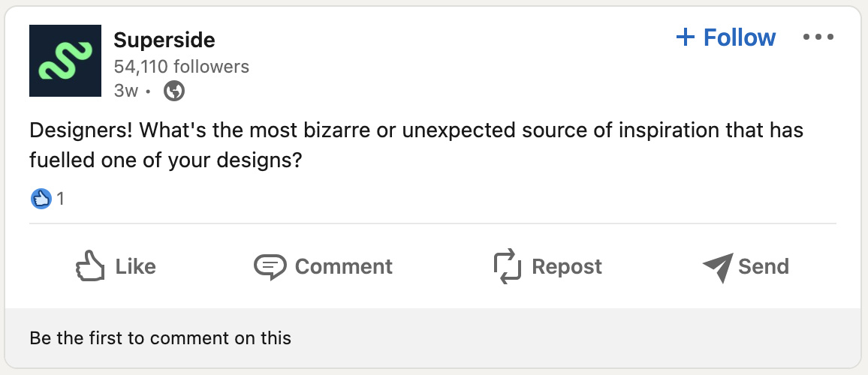Click the plus icon beside Follow
Screen dimensions: 868x375
tap(686, 37)
